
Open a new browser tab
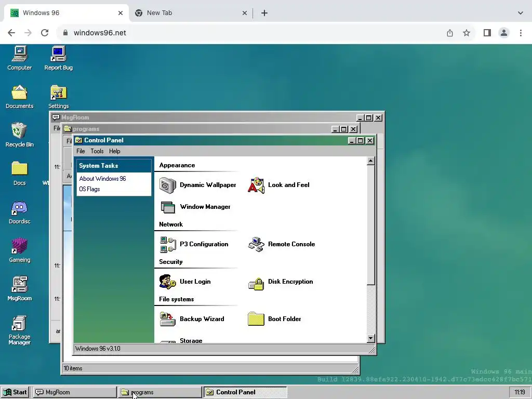[264, 13]
